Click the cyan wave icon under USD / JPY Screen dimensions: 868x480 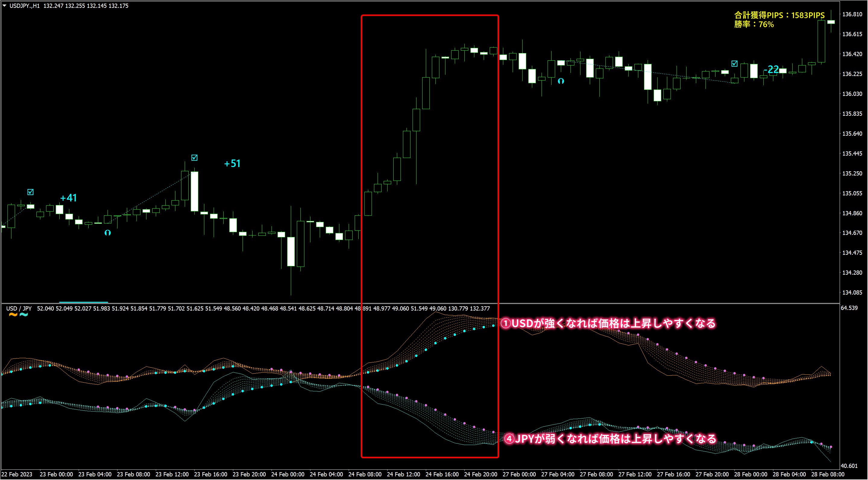click(24, 315)
